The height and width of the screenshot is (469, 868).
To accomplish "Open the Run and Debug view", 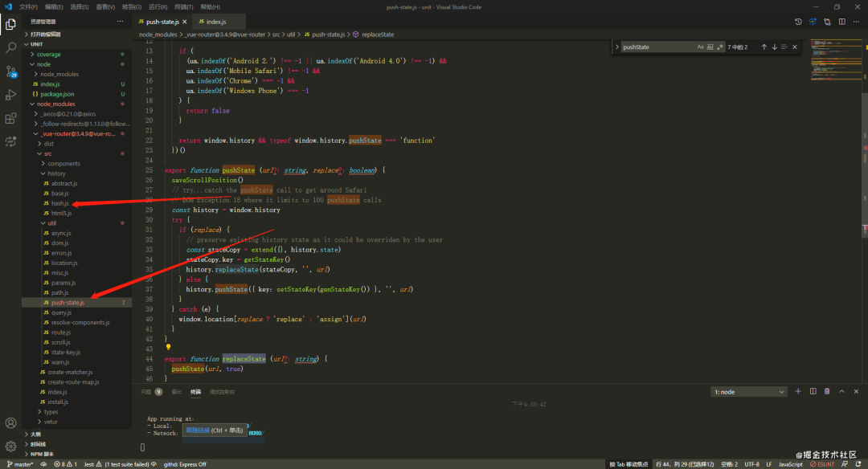I will point(10,95).
